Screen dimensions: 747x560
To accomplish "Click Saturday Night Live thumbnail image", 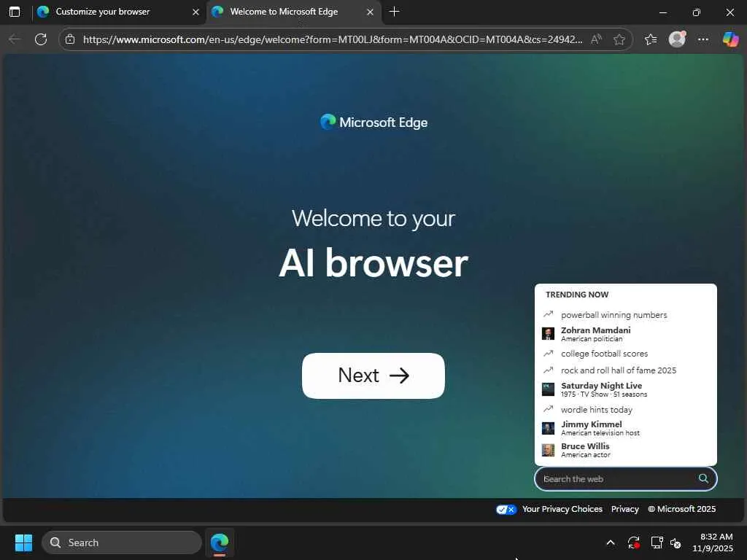I will (549, 389).
